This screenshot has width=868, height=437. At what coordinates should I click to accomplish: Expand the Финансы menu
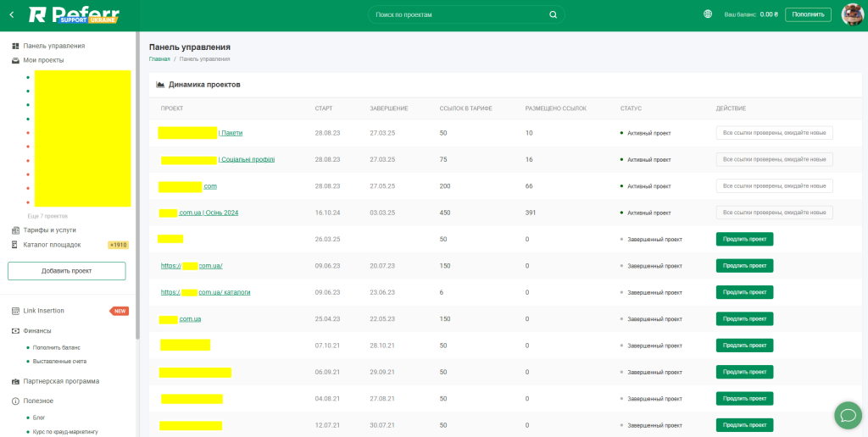[x=37, y=331]
